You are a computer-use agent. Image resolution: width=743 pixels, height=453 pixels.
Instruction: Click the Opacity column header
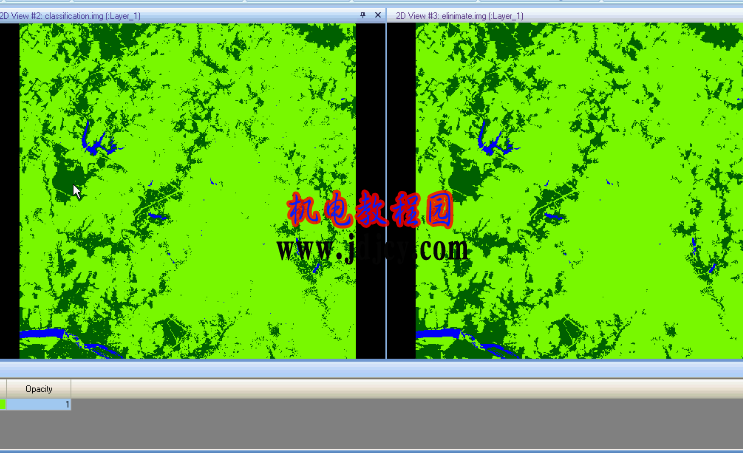pos(39,389)
